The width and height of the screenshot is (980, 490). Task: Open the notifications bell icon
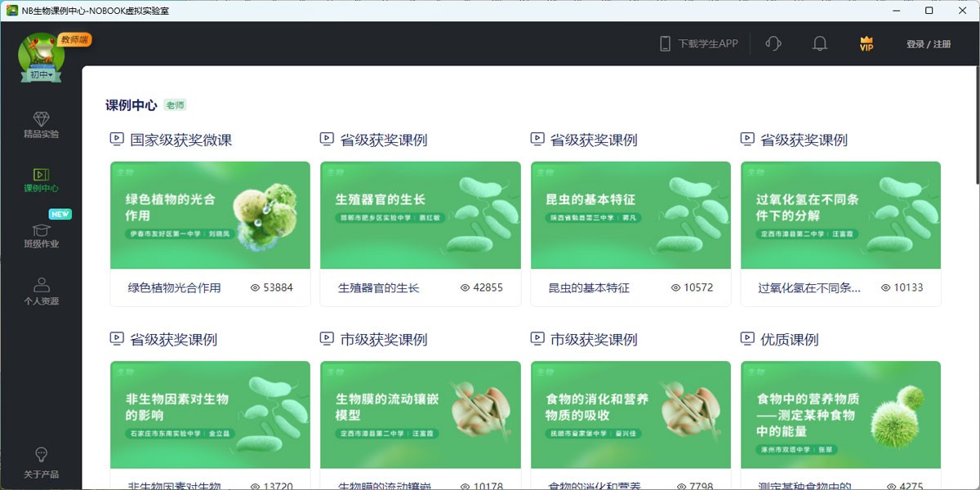click(x=820, y=44)
